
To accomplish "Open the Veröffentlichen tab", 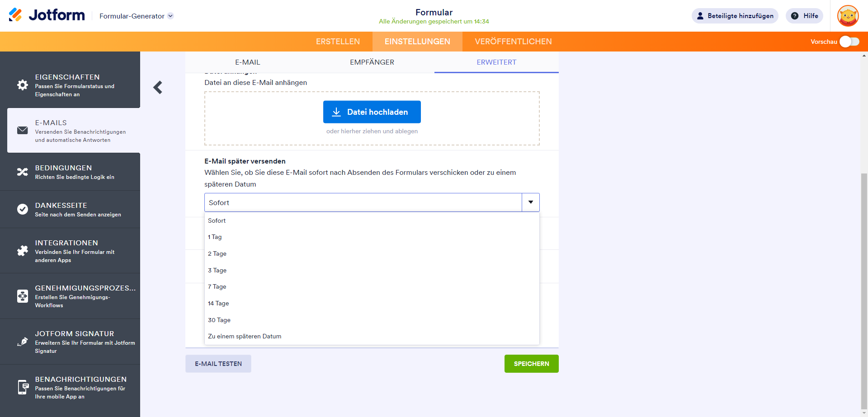I will coord(513,42).
